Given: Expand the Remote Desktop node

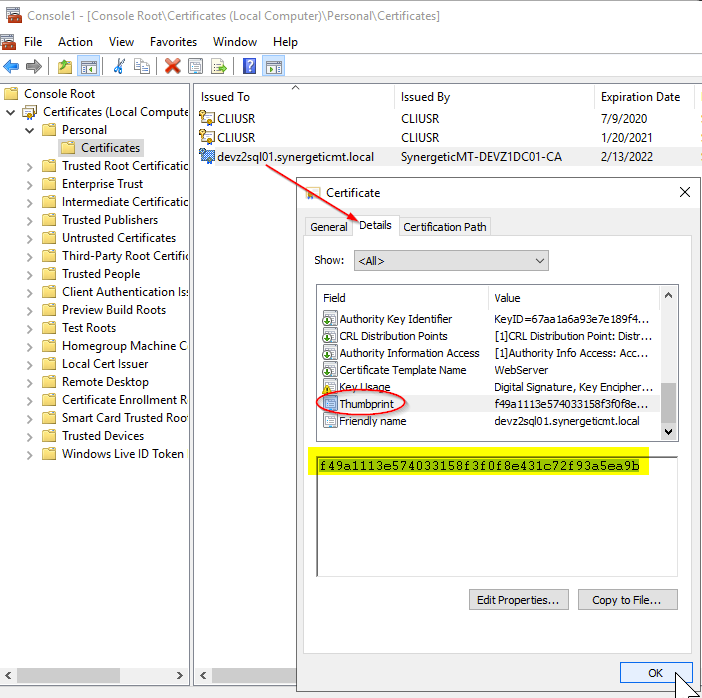Looking at the screenshot, I should [29, 383].
